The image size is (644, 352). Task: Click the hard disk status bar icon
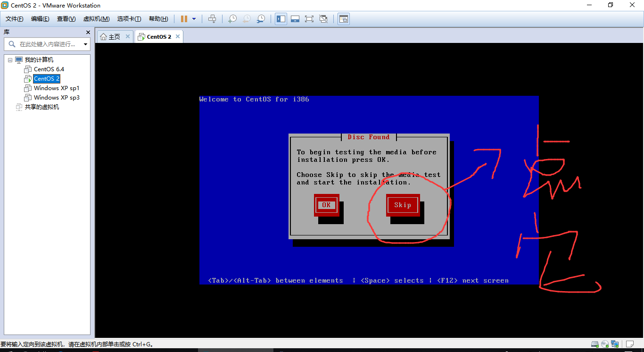(x=595, y=344)
